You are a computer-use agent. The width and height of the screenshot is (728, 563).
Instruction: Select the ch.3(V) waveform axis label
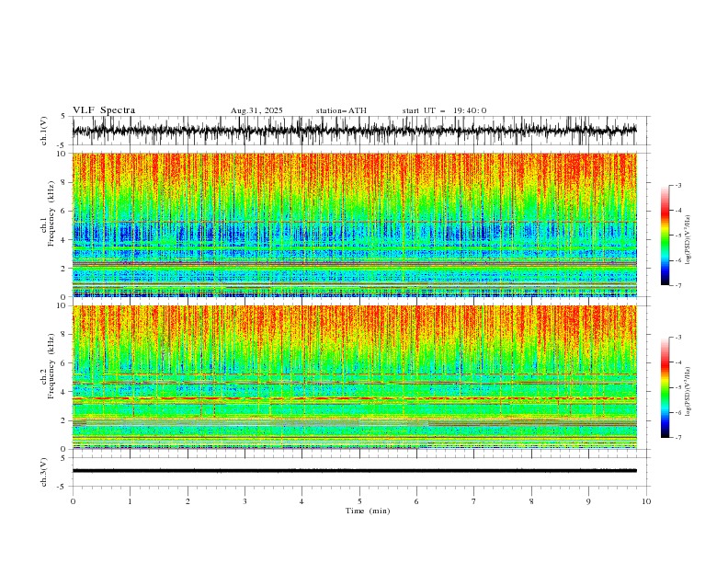[44, 472]
